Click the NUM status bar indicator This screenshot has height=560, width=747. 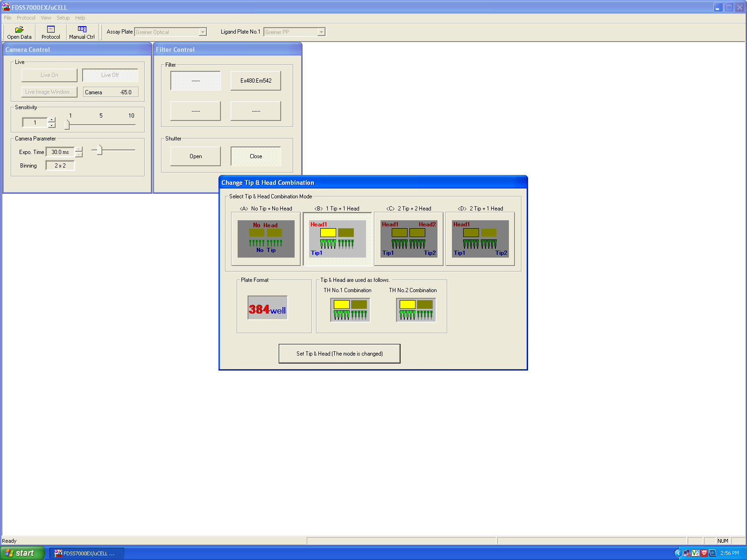pos(723,541)
